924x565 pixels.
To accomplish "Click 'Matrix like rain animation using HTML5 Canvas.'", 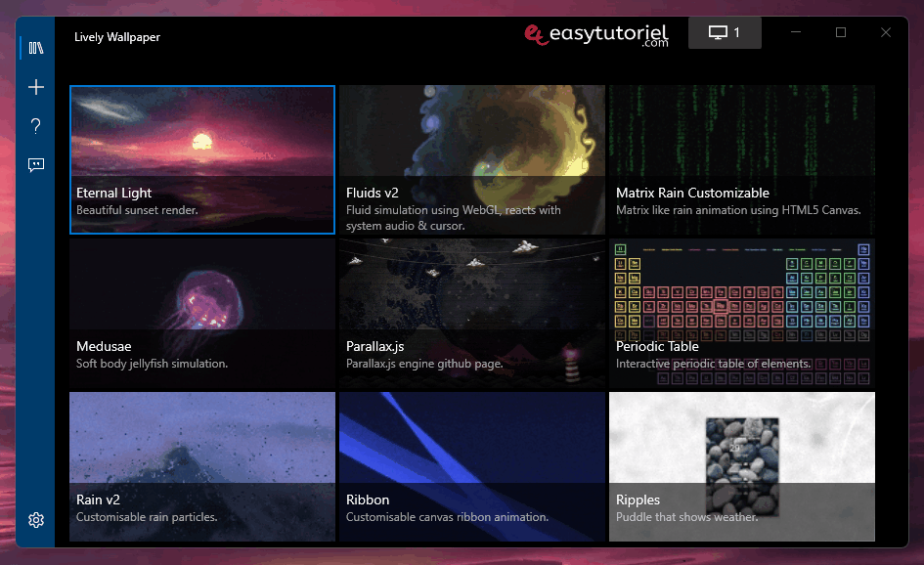I will pyautogui.click(x=738, y=210).
